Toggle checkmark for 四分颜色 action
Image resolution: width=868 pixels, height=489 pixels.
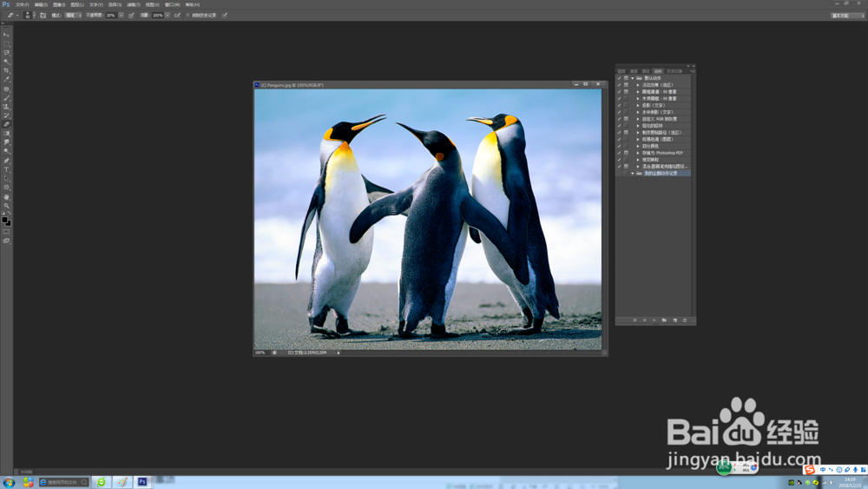tap(619, 146)
